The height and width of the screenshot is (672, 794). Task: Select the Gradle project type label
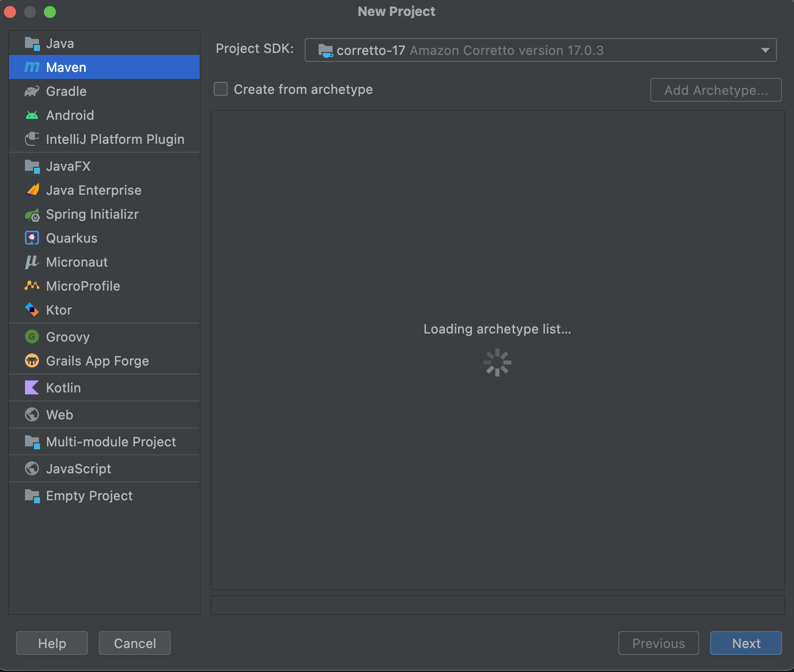(x=66, y=91)
